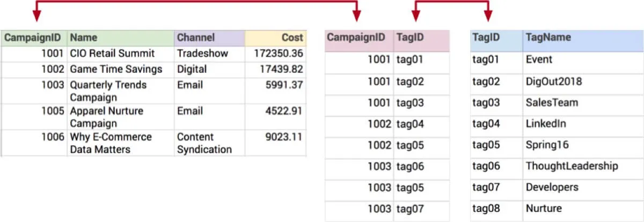
Task: Select the blue TagName column header
Action: [582, 38]
